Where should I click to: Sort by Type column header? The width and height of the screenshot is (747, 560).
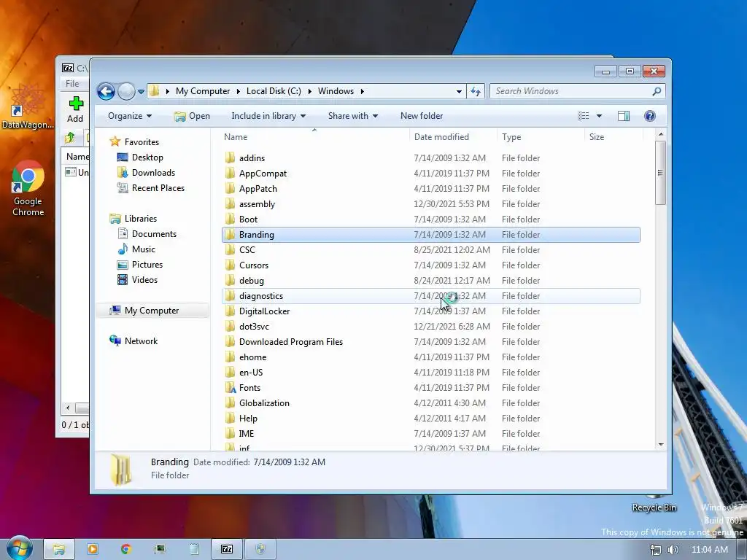(541, 136)
